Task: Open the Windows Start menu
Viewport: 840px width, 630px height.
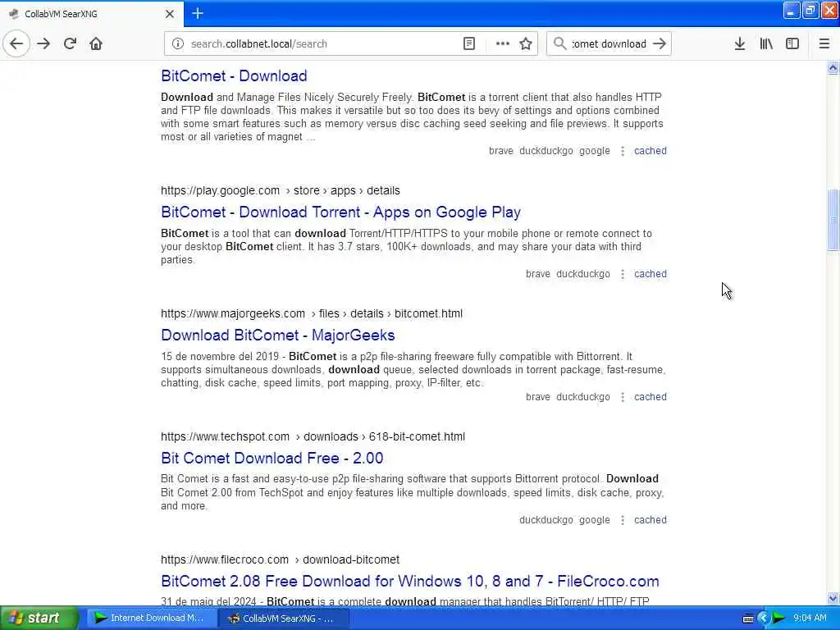Action: [39, 618]
